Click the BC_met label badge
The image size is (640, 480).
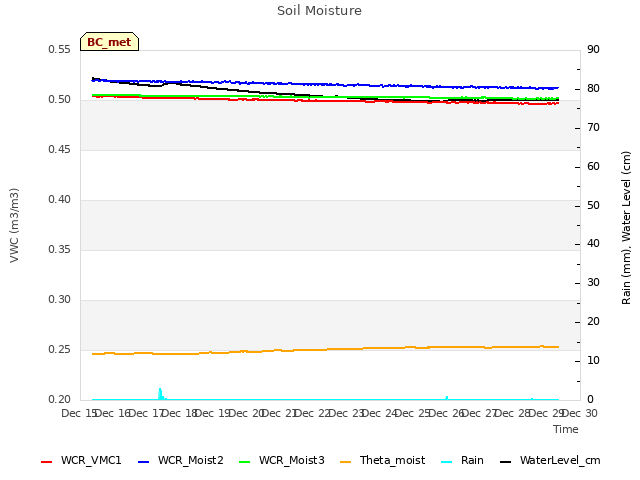point(109,42)
